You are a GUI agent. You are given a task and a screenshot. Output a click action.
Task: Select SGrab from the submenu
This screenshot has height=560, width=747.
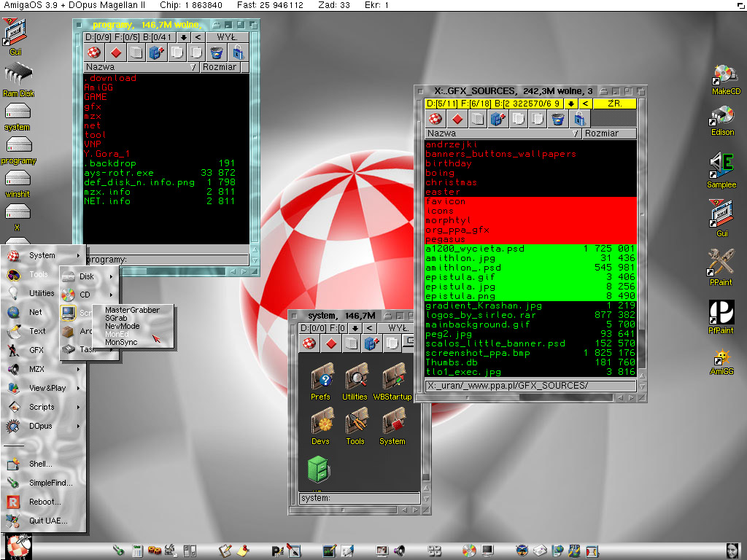click(116, 318)
